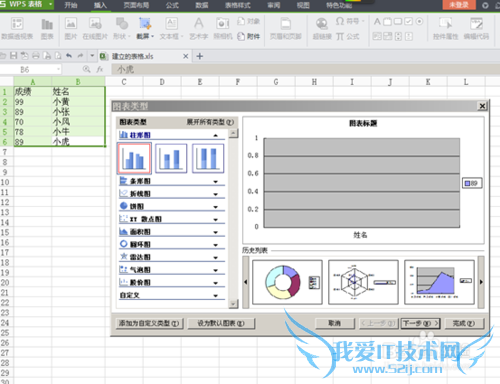Click 展开所有类型 expand all types
Image resolution: width=500 pixels, height=384 pixels.
210,122
